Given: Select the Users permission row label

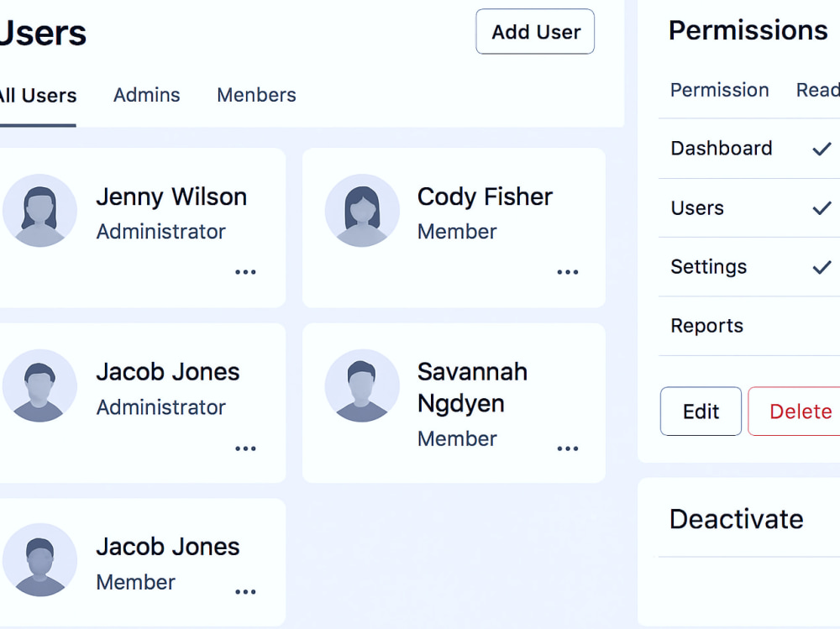Looking at the screenshot, I should [x=697, y=208].
